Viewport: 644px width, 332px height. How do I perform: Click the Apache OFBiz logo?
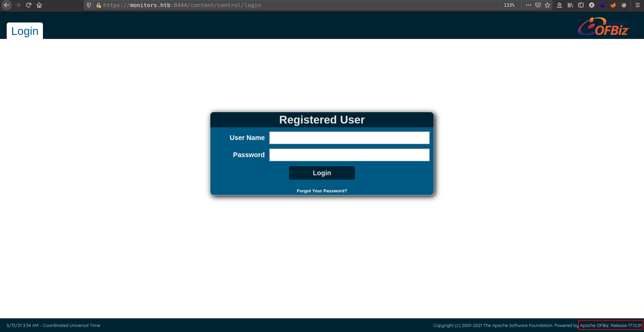coord(604,27)
